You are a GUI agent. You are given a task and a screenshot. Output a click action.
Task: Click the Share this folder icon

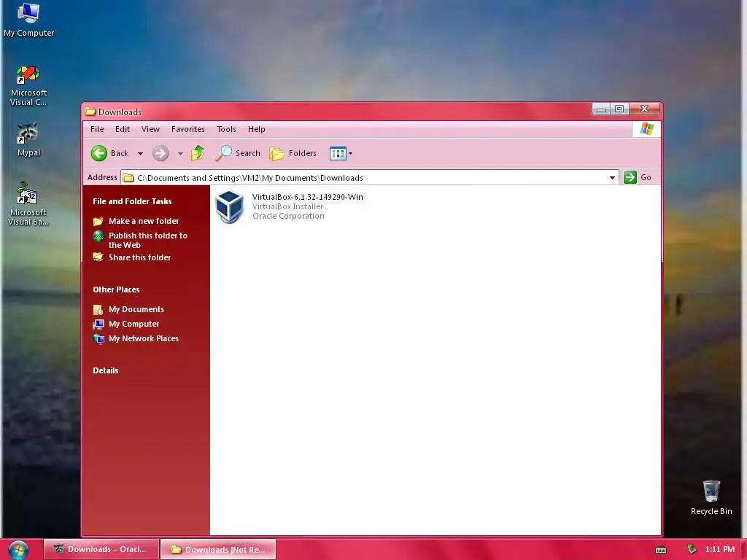(x=98, y=257)
